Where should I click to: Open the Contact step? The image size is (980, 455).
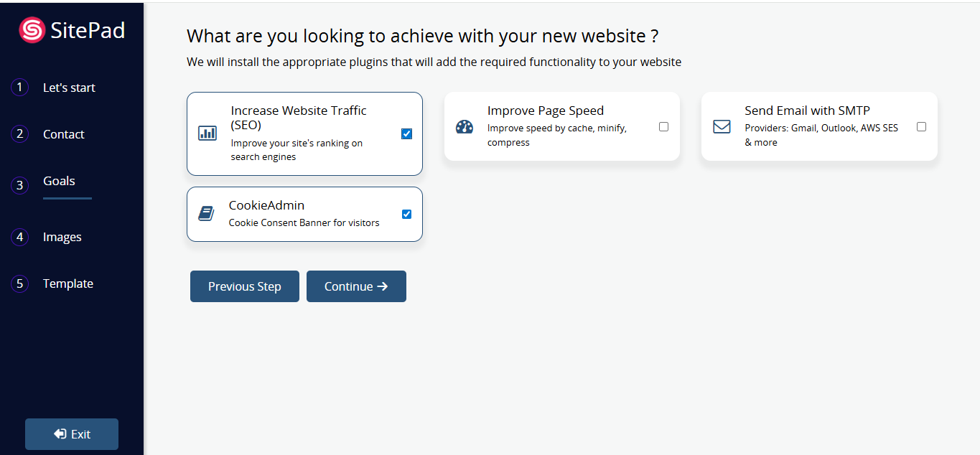coord(63,134)
